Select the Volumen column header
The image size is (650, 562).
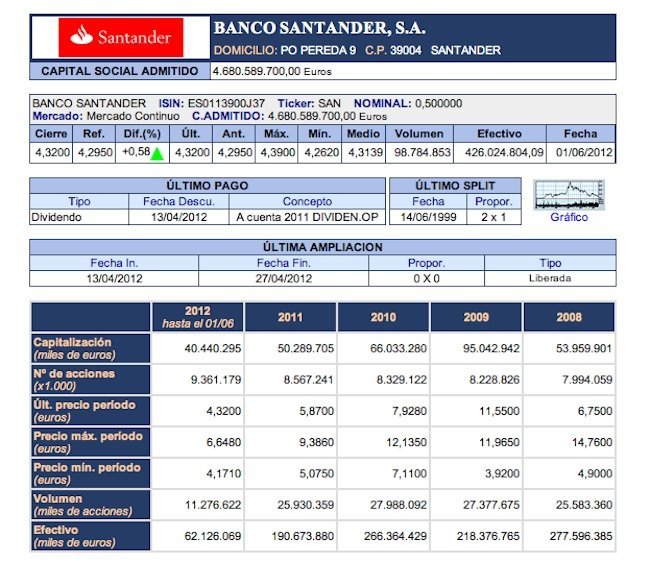(x=419, y=134)
